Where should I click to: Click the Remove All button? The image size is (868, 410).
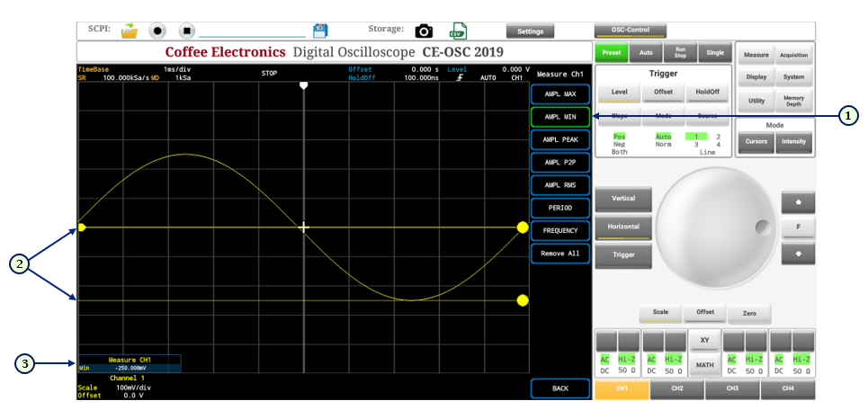(x=559, y=254)
